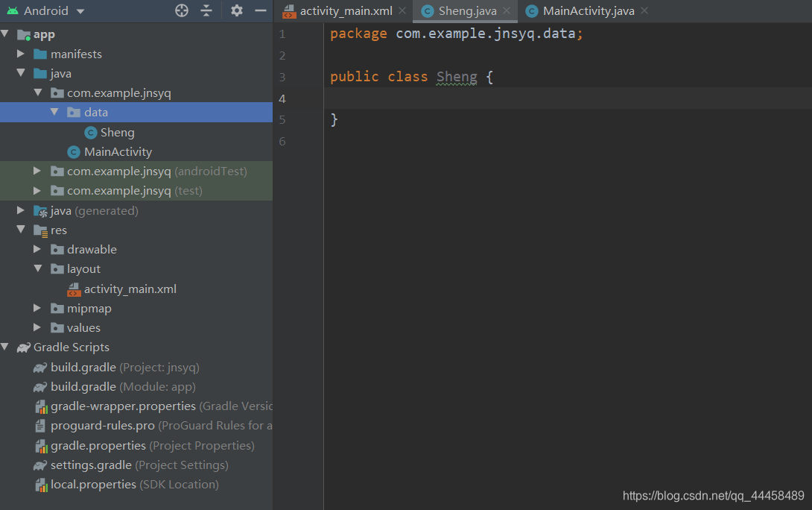The image size is (812, 510).
Task: Select activity_main.xml in project tree
Action: click(130, 289)
